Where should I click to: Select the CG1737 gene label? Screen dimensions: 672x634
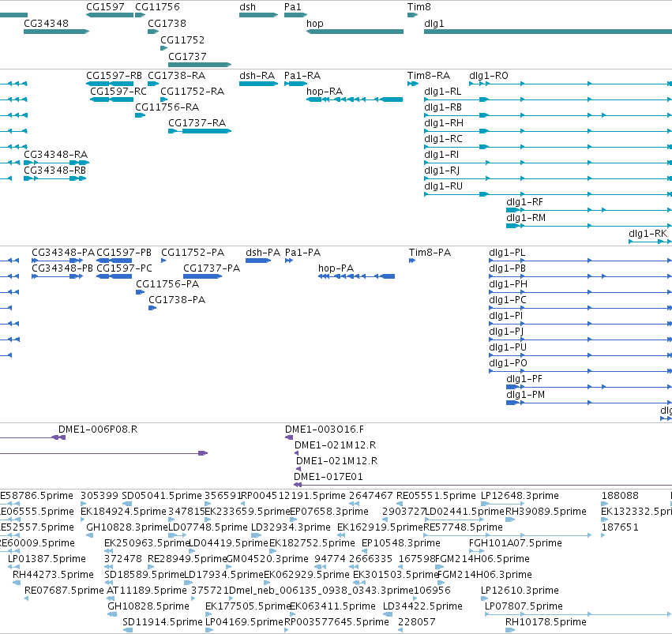[x=187, y=57]
